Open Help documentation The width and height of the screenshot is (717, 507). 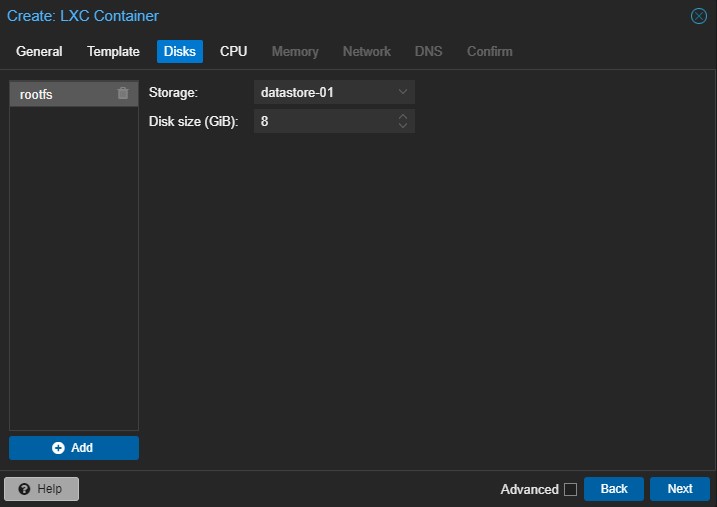tap(42, 489)
